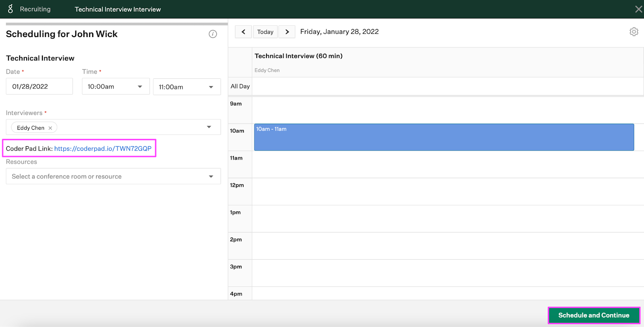Image resolution: width=644 pixels, height=327 pixels.
Task: Go to next day arrow
Action: tap(287, 32)
